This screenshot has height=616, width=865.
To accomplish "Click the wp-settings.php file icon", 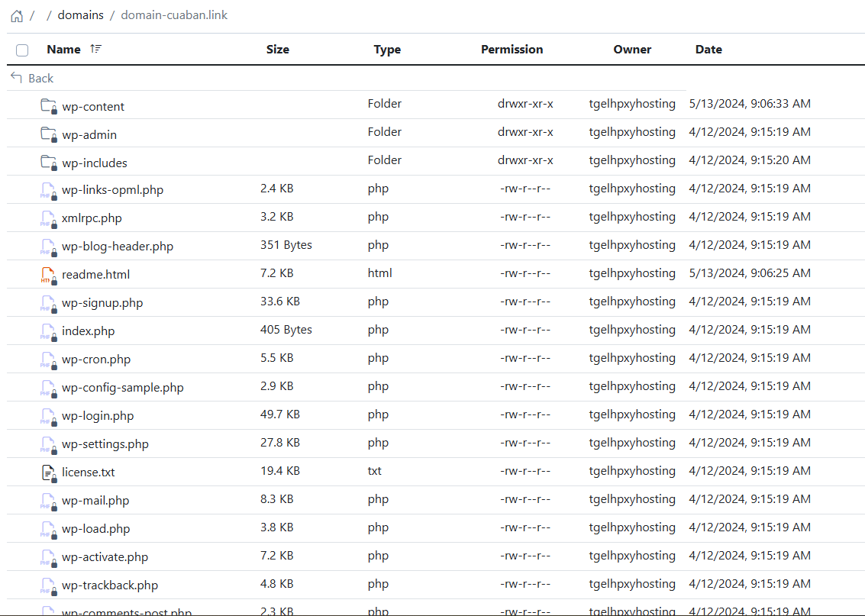I will [x=49, y=444].
